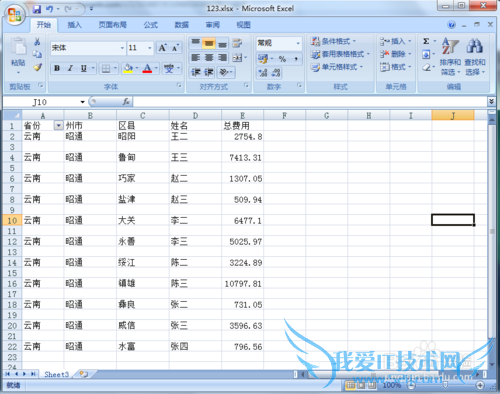Toggle middle vertical alignment

point(209,43)
